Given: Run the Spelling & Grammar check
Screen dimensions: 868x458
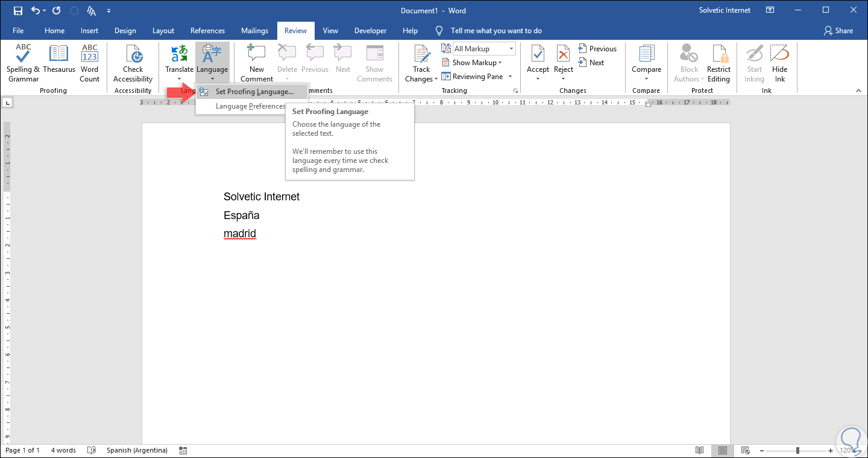Looking at the screenshot, I should [24, 63].
